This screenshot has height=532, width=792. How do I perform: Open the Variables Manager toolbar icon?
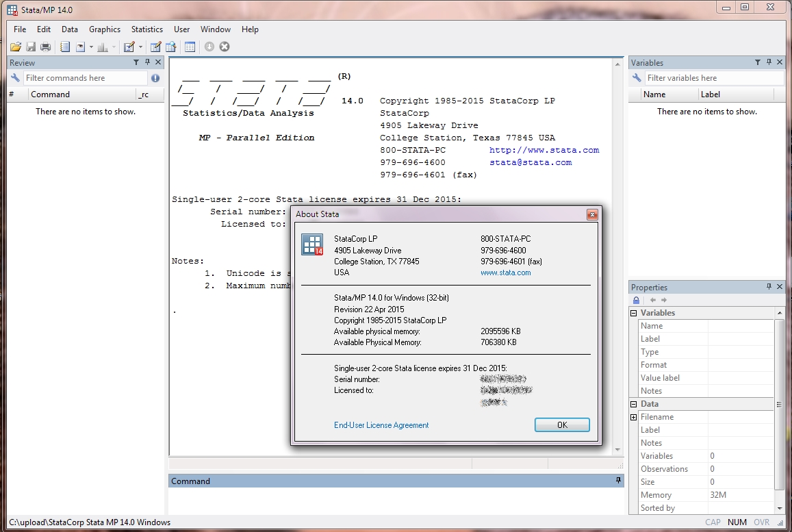click(190, 47)
